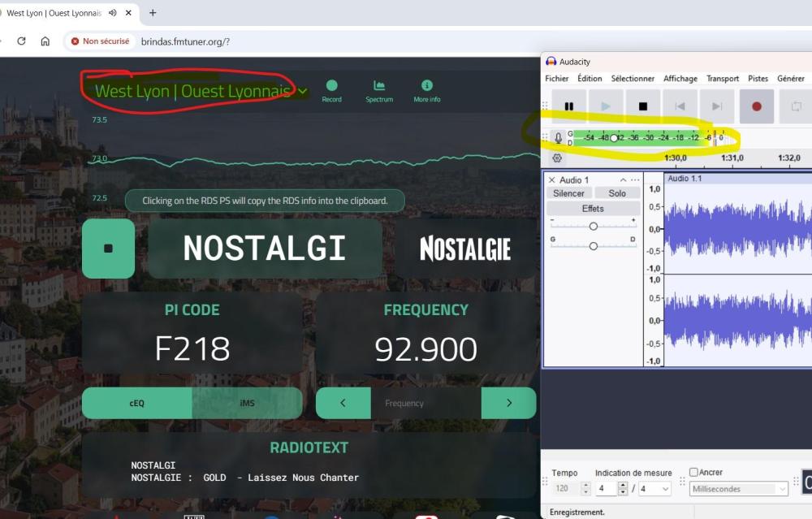
Task: Open time signature denominator dropdown
Action: pos(655,488)
